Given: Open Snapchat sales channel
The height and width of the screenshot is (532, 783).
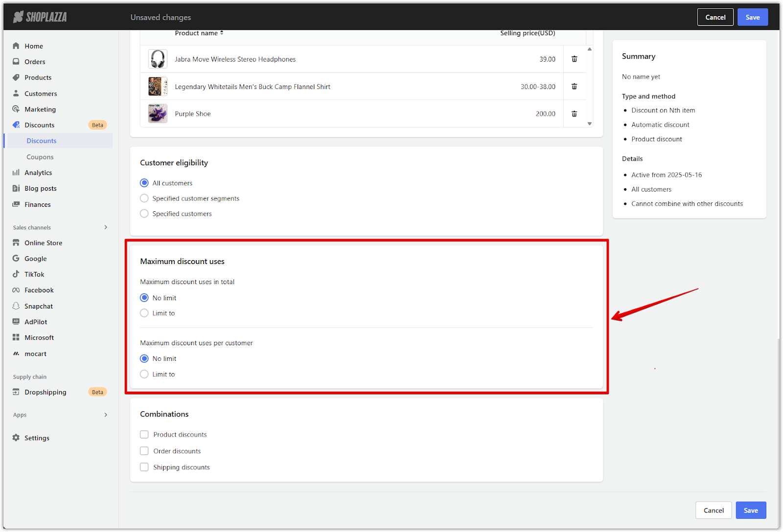Looking at the screenshot, I should pos(39,306).
